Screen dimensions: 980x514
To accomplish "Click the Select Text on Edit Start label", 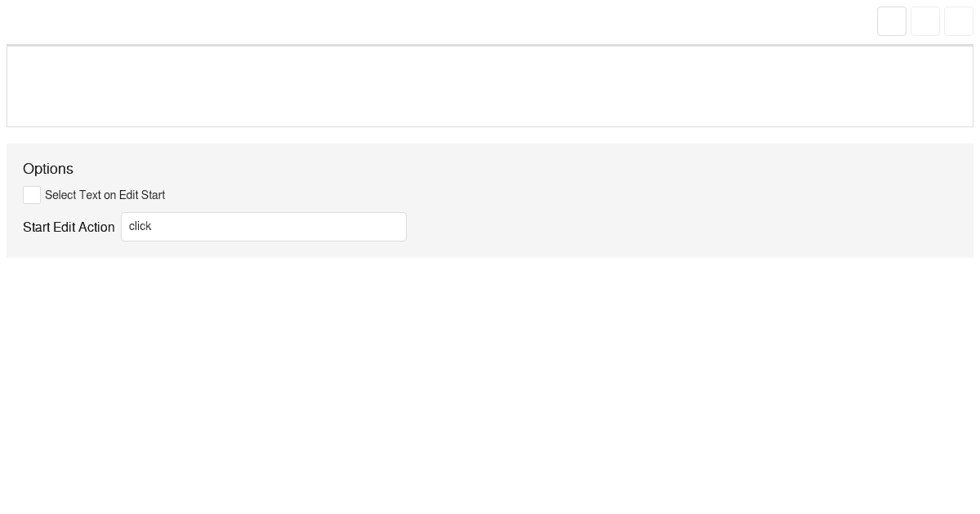I will point(105,195).
